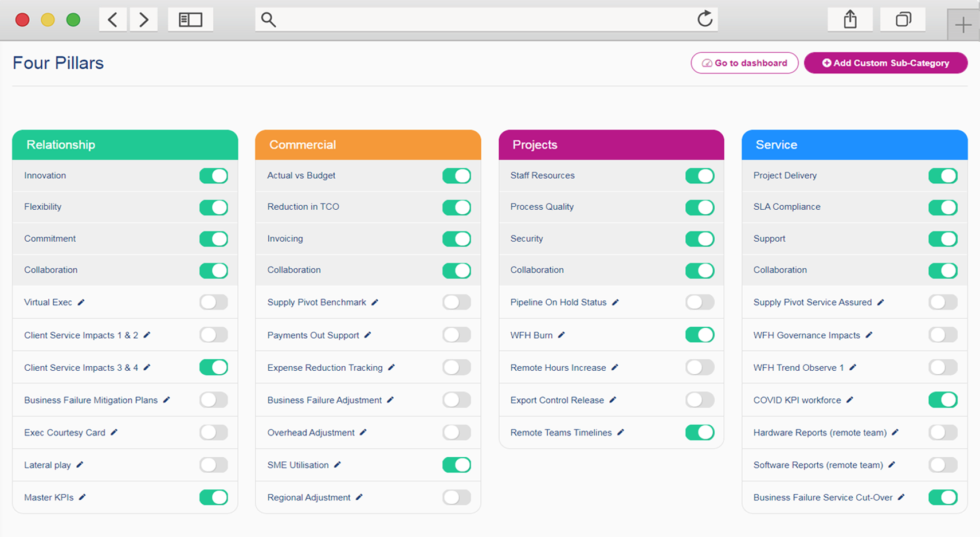980x537 pixels.
Task: Click the Relationship pillar header
Action: [125, 145]
